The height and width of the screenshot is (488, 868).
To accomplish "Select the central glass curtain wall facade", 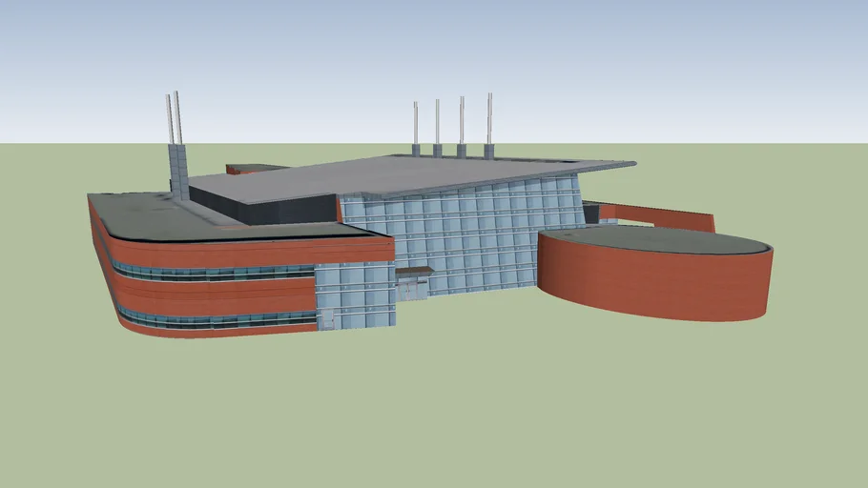I will coord(467,238).
